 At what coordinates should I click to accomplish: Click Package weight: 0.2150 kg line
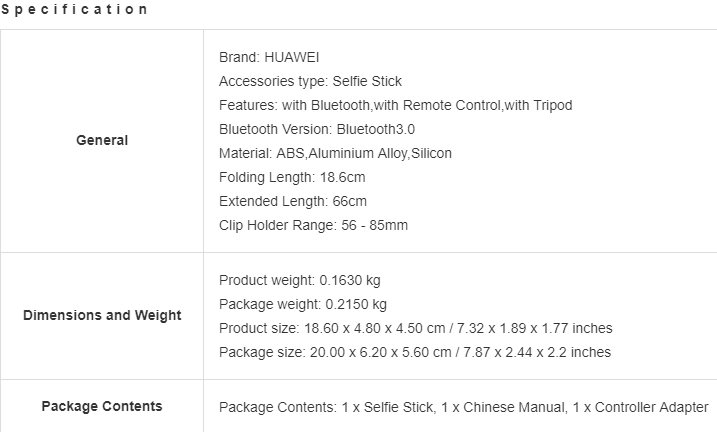pyautogui.click(x=303, y=304)
